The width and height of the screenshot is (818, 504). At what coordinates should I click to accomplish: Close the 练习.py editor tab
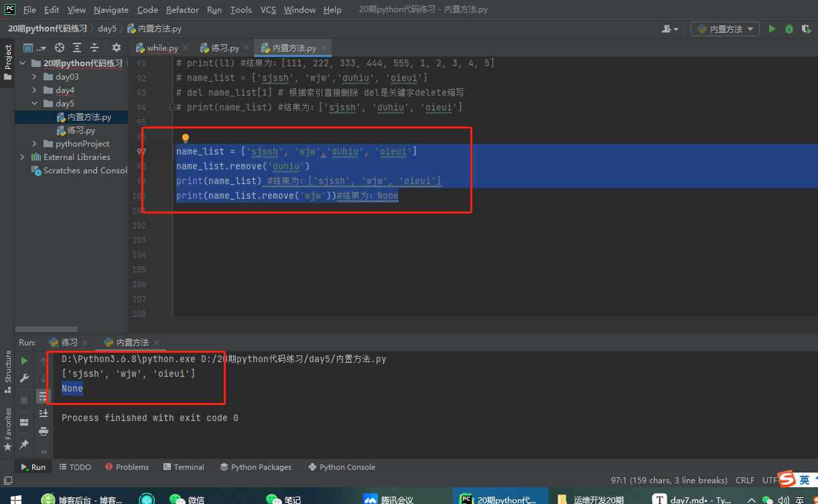pos(247,48)
